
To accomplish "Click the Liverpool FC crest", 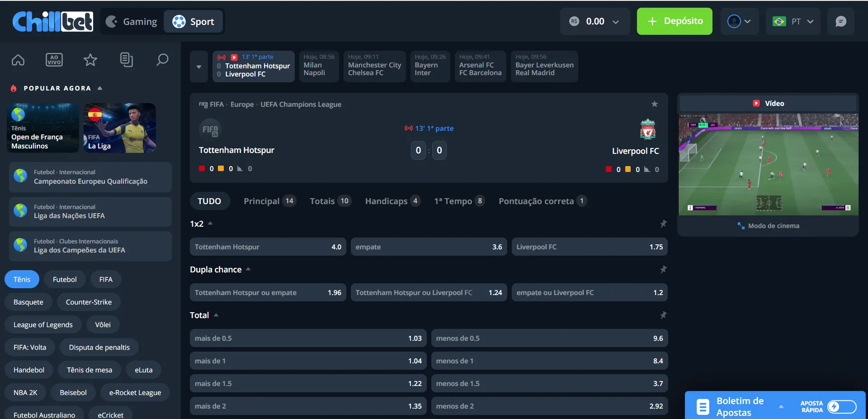I will (648, 129).
